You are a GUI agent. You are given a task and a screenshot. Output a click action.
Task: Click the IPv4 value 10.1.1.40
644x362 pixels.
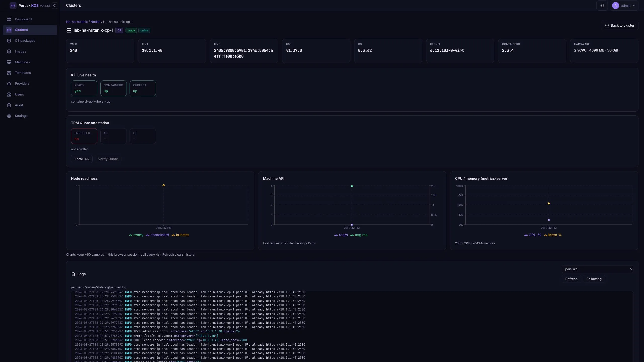pos(152,51)
